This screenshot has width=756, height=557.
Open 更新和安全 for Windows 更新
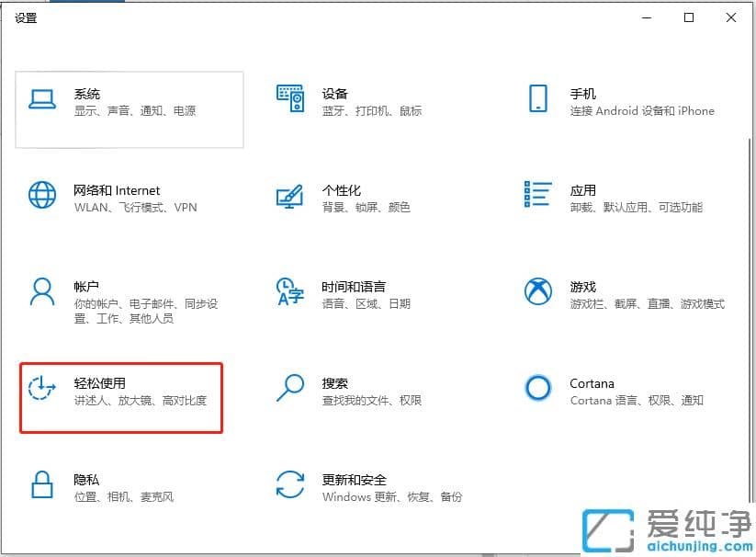coord(367,487)
